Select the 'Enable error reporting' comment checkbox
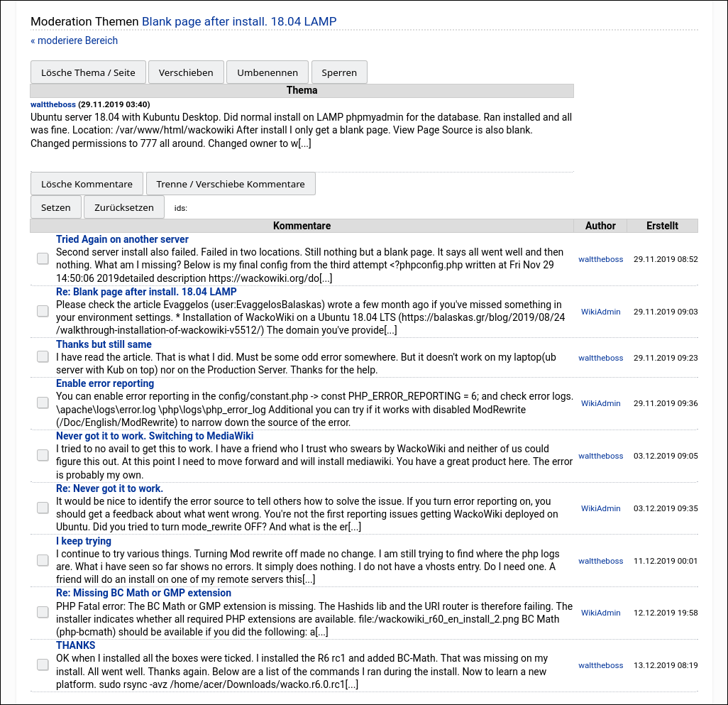Screen dimensions: 728x705 43,403
